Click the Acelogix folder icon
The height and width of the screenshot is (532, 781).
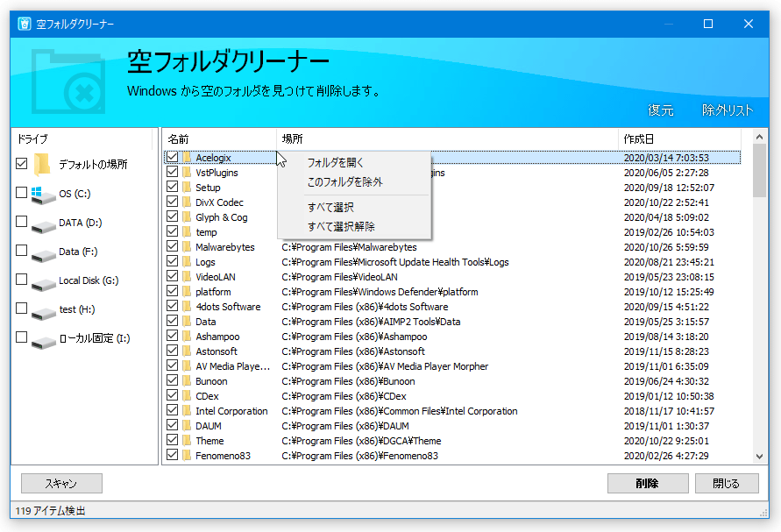click(187, 158)
